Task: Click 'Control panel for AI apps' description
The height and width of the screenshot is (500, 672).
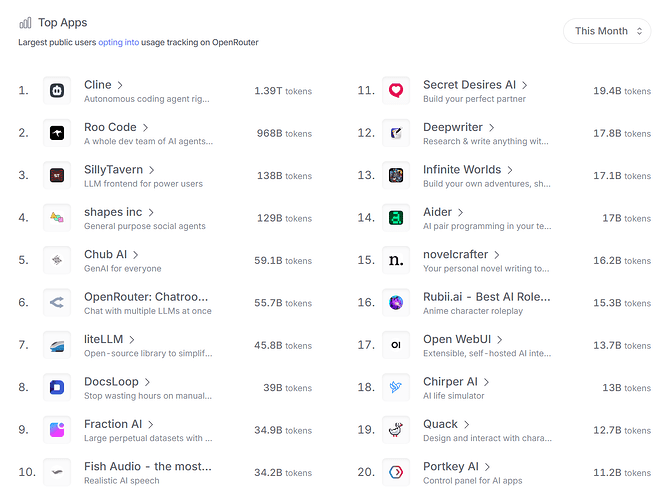Action: [x=473, y=481]
